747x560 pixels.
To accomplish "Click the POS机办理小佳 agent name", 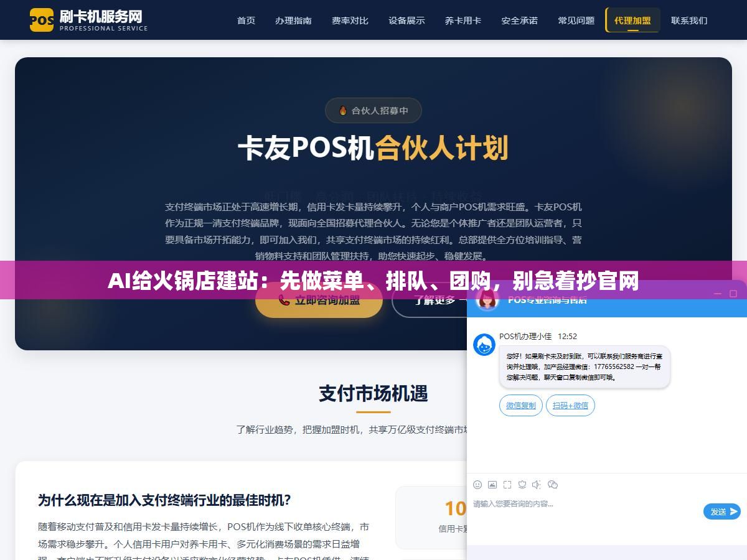I will (525, 336).
